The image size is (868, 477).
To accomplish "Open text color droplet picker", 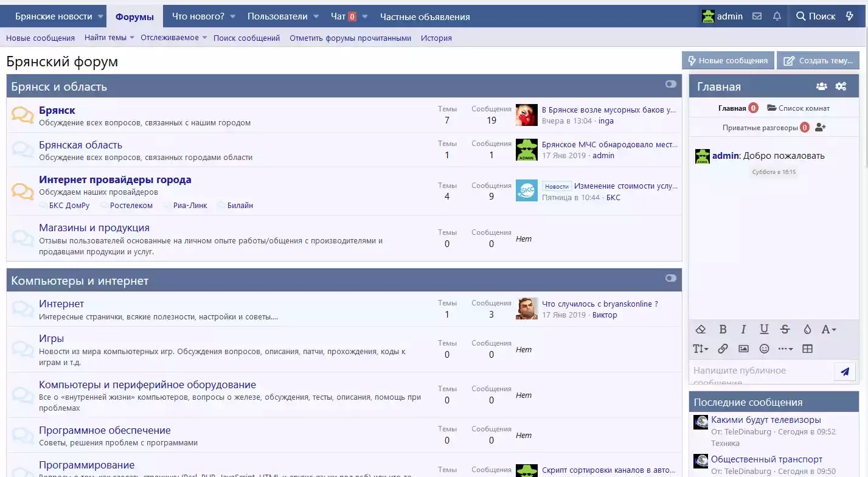I will (807, 329).
